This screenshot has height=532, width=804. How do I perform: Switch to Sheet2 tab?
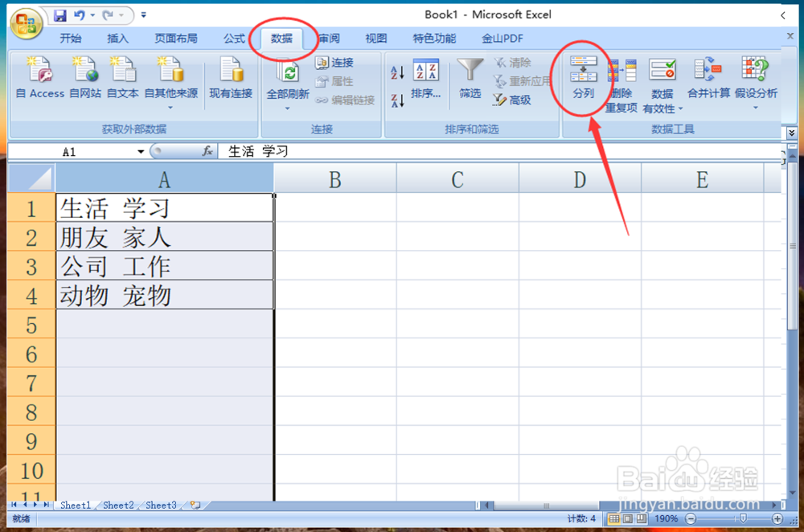point(118,505)
